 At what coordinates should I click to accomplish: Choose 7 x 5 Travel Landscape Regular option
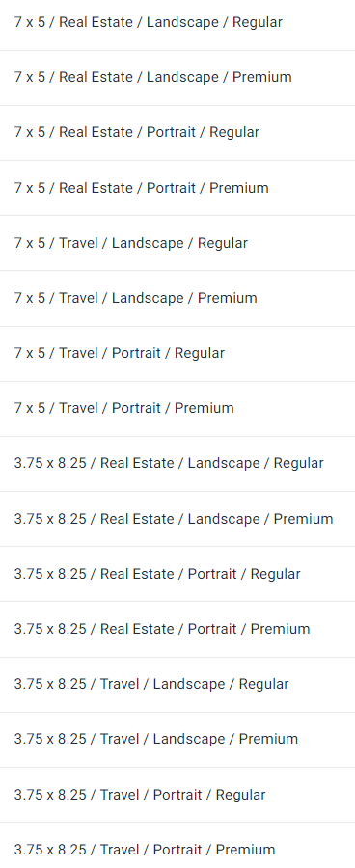(177, 243)
